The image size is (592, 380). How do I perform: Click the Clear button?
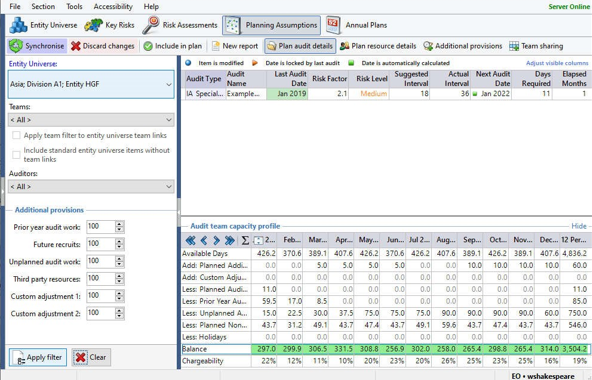pyautogui.click(x=91, y=357)
